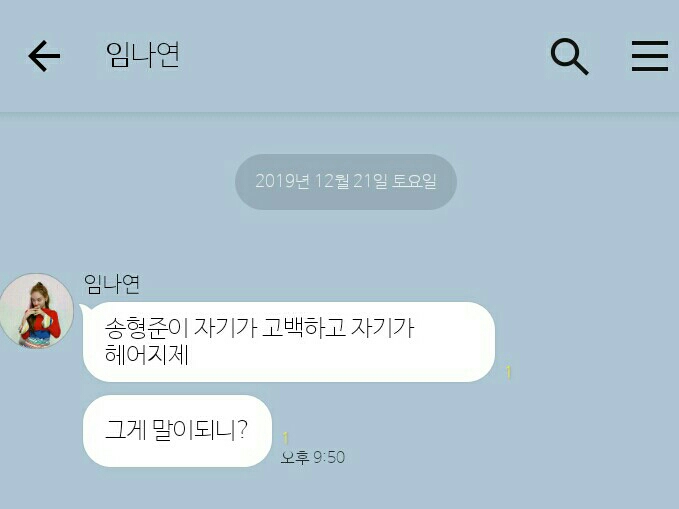This screenshot has width=679, height=509.
Task: Click empty header space left of search icon
Action: point(364,56)
